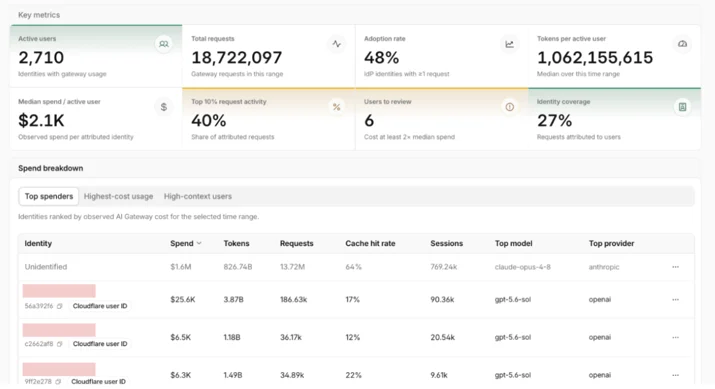Viewport: 715px width, 389px height.
Task: Click the dollar icon on Median spend card
Action: pos(164,107)
